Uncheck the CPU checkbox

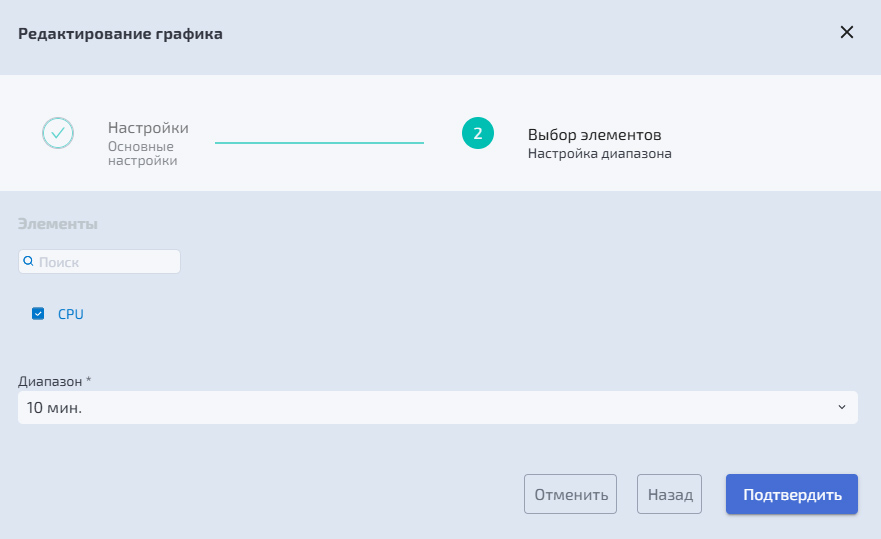[38, 314]
